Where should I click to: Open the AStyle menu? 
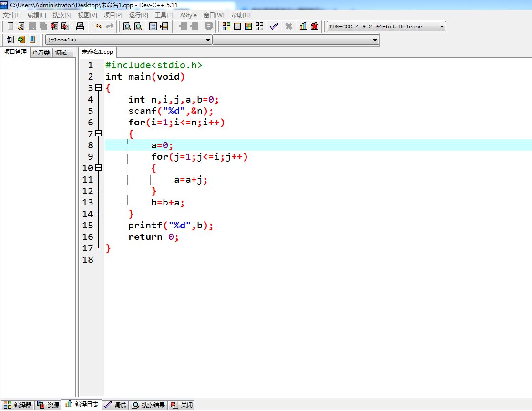click(x=188, y=15)
